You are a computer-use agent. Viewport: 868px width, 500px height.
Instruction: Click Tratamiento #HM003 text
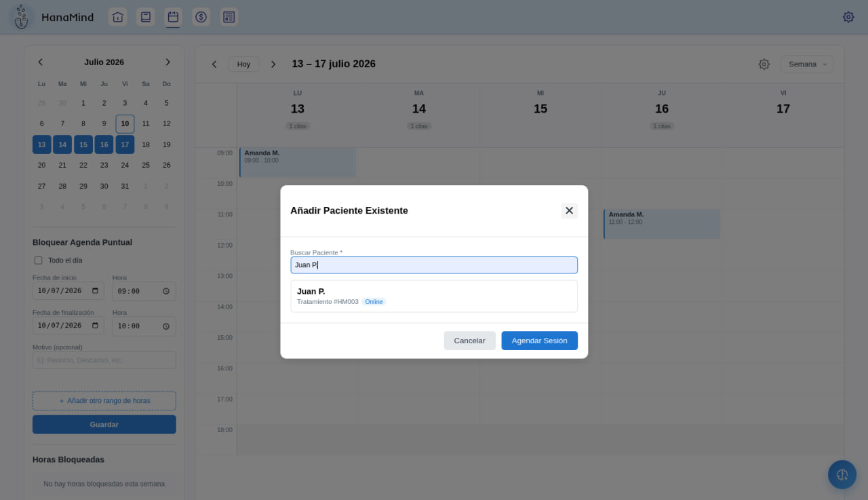pos(328,302)
